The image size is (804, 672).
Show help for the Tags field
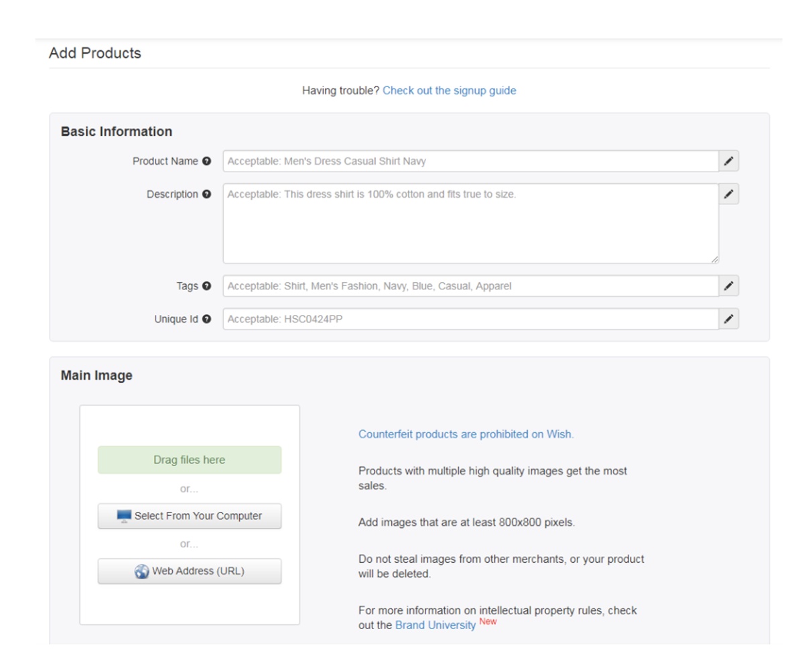pyautogui.click(x=206, y=286)
